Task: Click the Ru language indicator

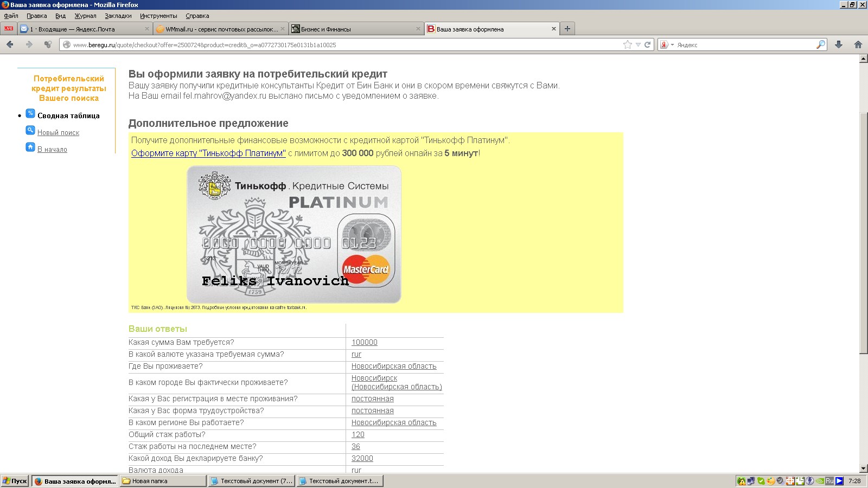Action: coord(829,481)
